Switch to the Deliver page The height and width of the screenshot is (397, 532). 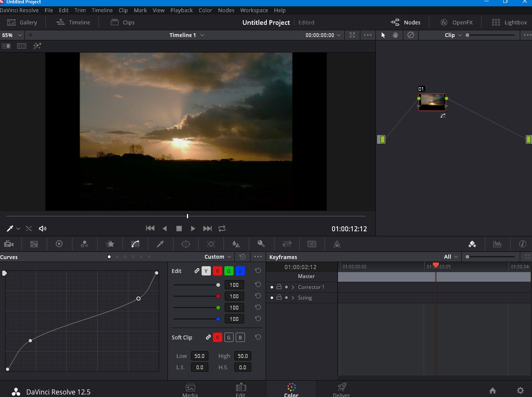point(341,389)
